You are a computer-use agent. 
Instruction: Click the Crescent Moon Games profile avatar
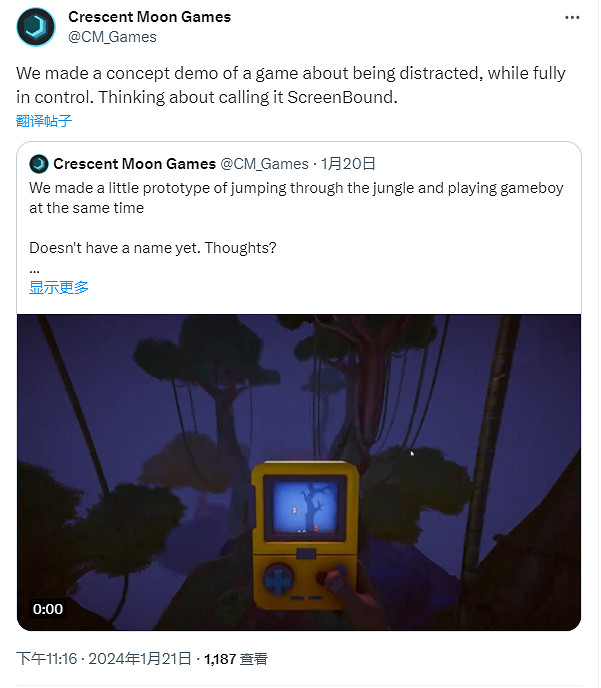click(x=36, y=27)
